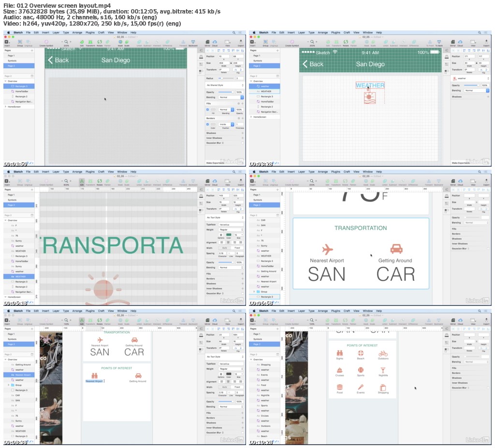Click the highlighted Edit tool in the 00:05:18 frame
Screen dimensions: 495x448
tap(82, 181)
